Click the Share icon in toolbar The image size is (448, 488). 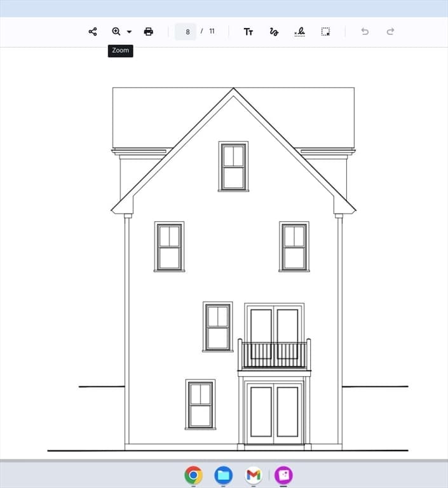tap(93, 31)
